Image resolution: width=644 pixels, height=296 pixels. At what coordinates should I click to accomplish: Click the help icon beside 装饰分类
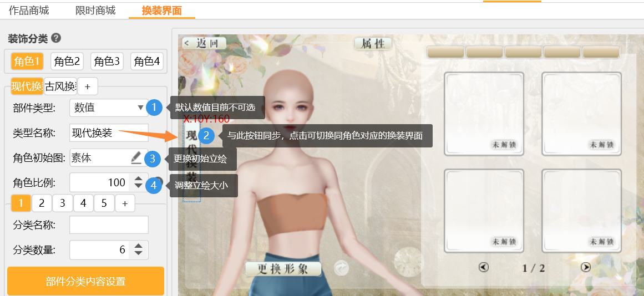point(56,39)
